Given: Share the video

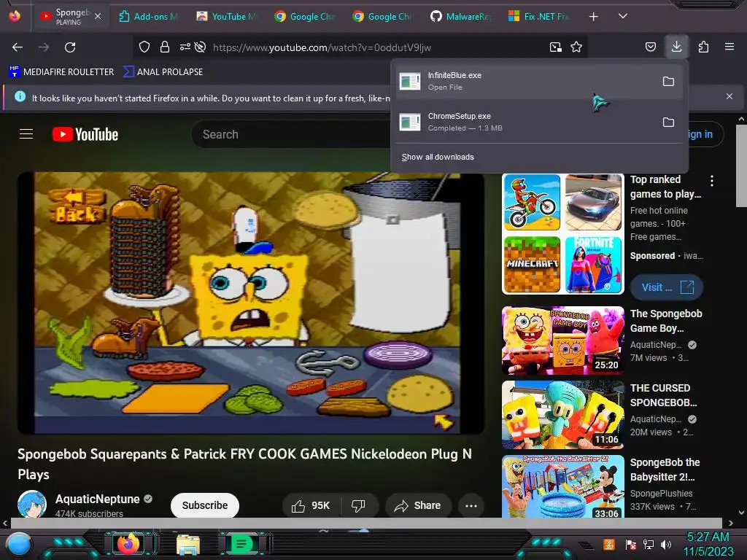Looking at the screenshot, I should point(418,505).
